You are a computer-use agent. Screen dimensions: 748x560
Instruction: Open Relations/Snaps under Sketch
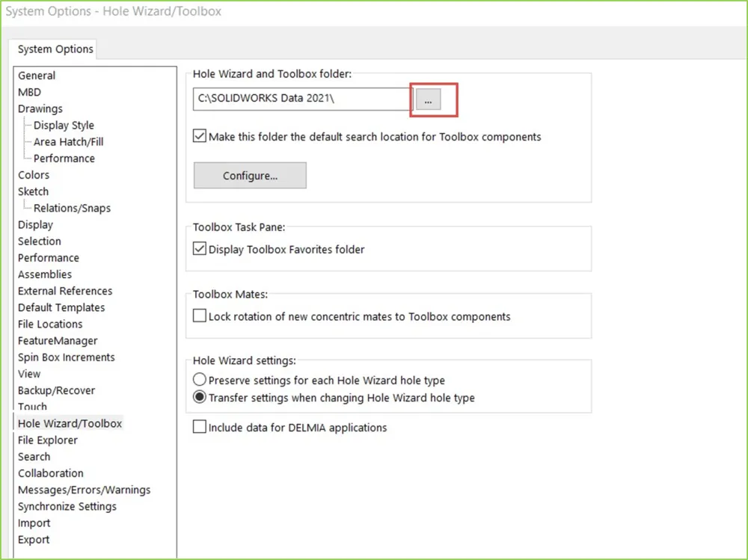72,208
